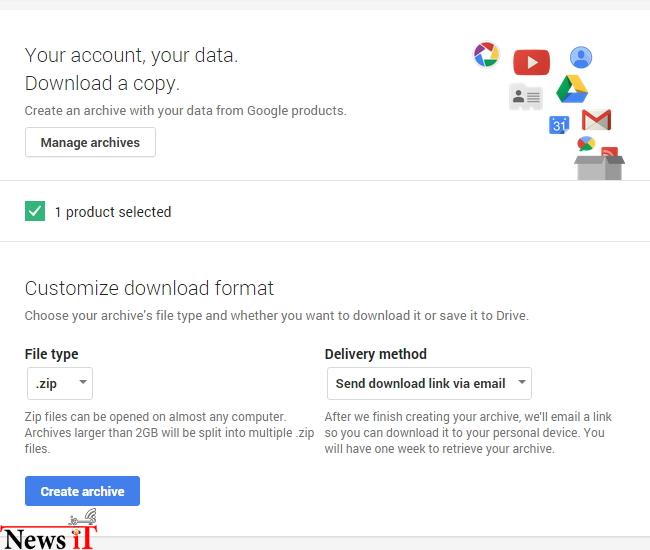Click the Gmail envelope icon
The image size is (650, 550).
597,120
